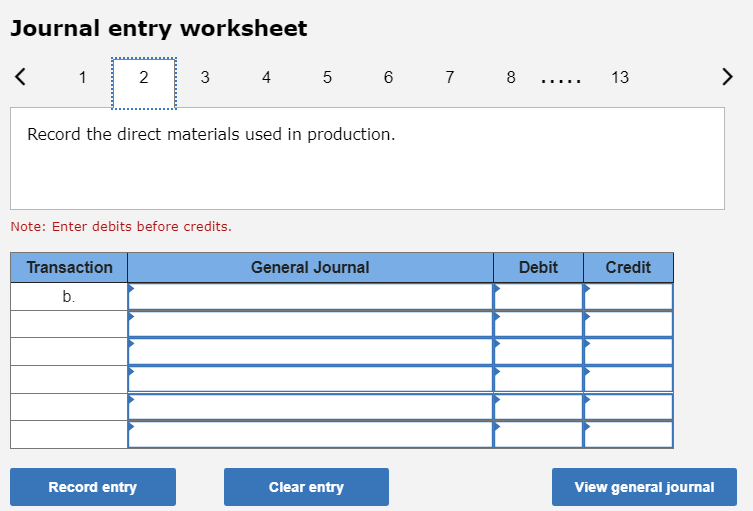Select the Credit cell in row b.
This screenshot has height=511, width=753.
pos(628,297)
